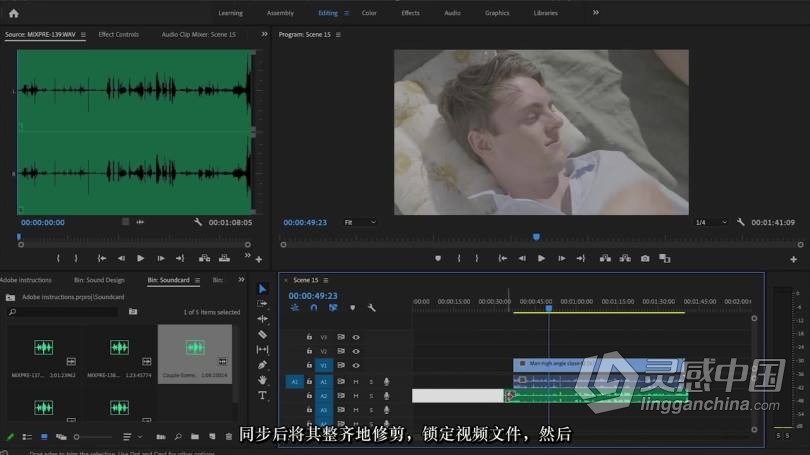Open Source MIXPRE-139.WAV panel menu
Screen dimensions: 810x455
point(83,35)
